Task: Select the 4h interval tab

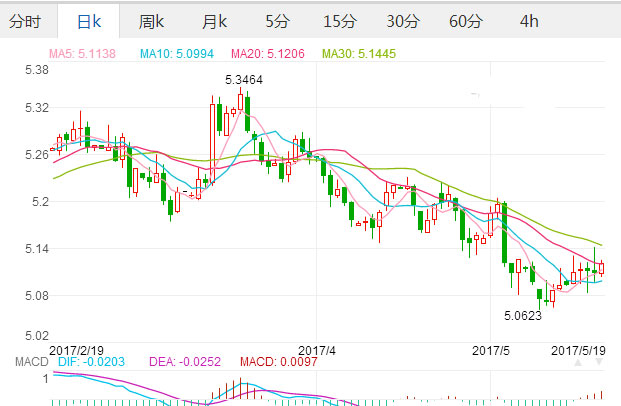Action: pos(529,21)
